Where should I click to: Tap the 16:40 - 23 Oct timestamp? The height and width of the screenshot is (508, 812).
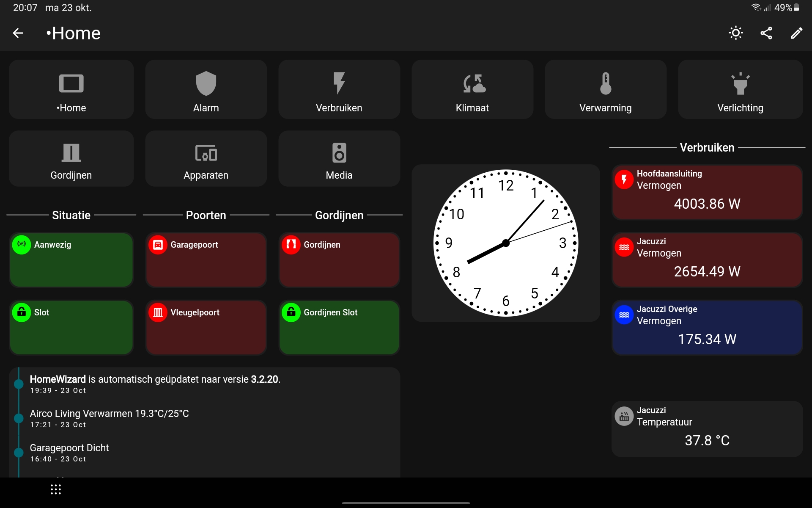(58, 459)
